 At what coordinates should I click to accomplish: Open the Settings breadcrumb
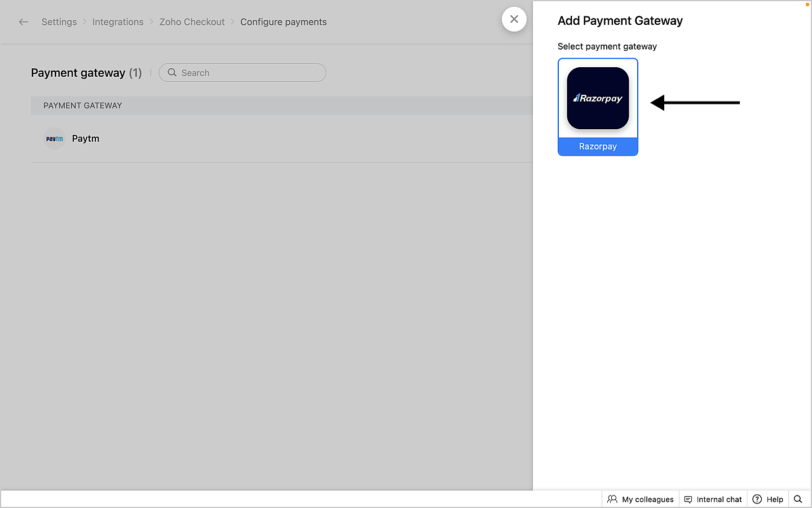pos(59,22)
